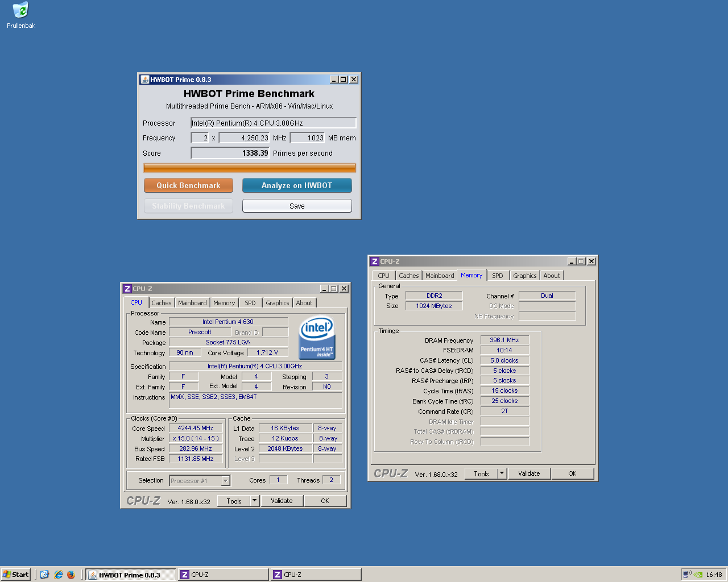728x582 pixels.
Task: Open Graphics tab in right CPU-Z window
Action: click(525, 276)
